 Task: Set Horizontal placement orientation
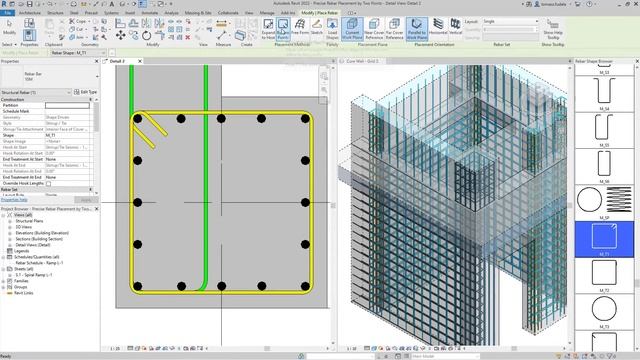(x=438, y=27)
